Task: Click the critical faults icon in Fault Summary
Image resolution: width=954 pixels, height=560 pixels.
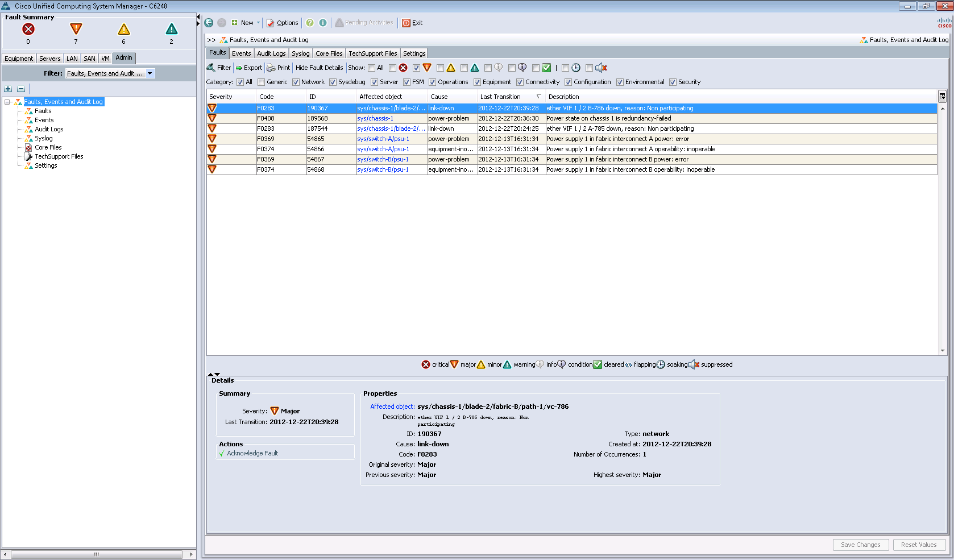Action: click(28, 29)
